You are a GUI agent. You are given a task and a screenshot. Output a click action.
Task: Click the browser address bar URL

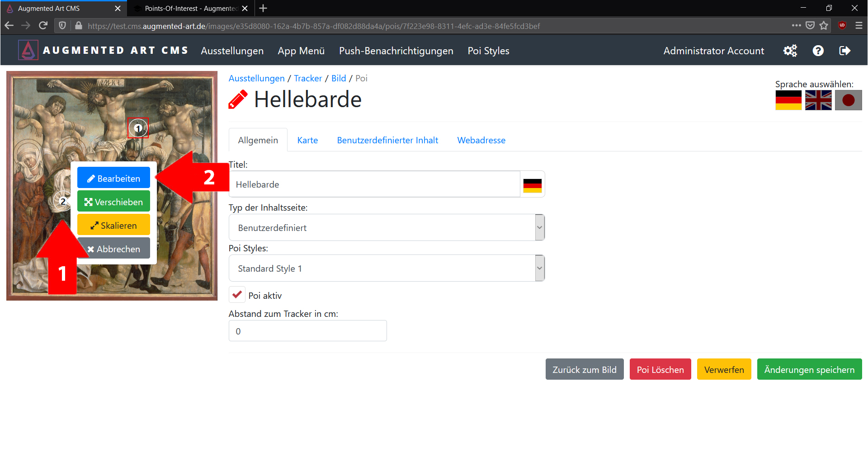(314, 26)
